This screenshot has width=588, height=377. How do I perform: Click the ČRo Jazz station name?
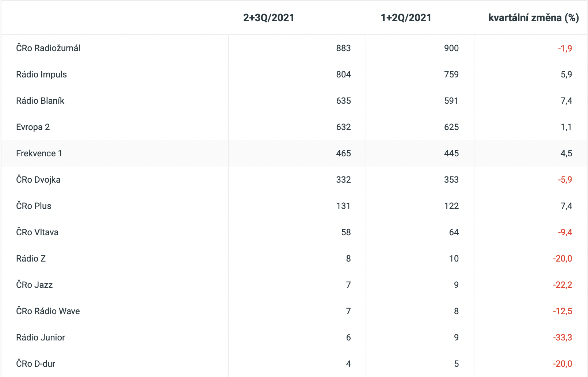click(x=34, y=285)
